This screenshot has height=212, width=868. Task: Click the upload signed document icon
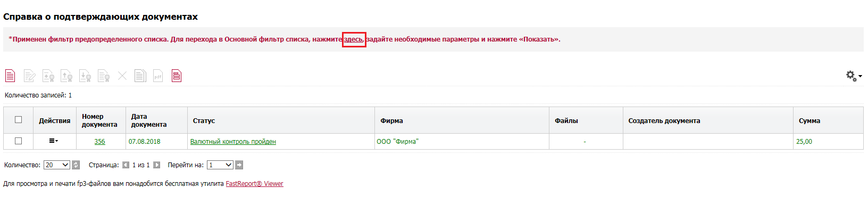pos(66,76)
